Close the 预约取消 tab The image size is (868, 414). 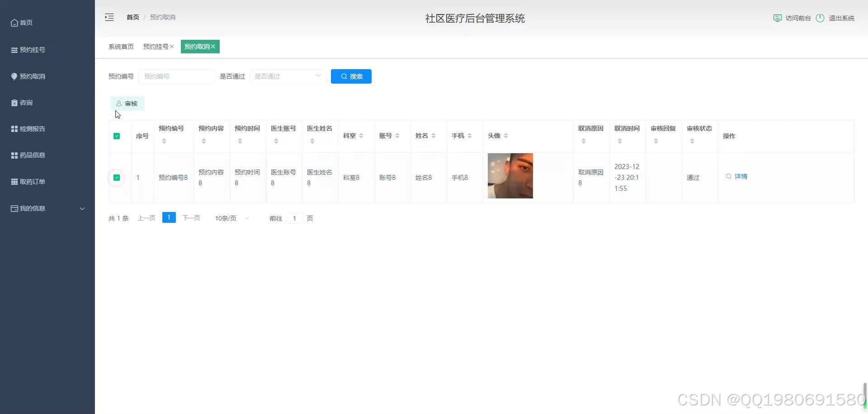(213, 47)
